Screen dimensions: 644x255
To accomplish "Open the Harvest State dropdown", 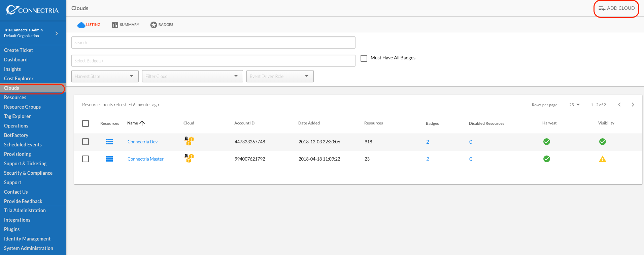I will click(105, 76).
